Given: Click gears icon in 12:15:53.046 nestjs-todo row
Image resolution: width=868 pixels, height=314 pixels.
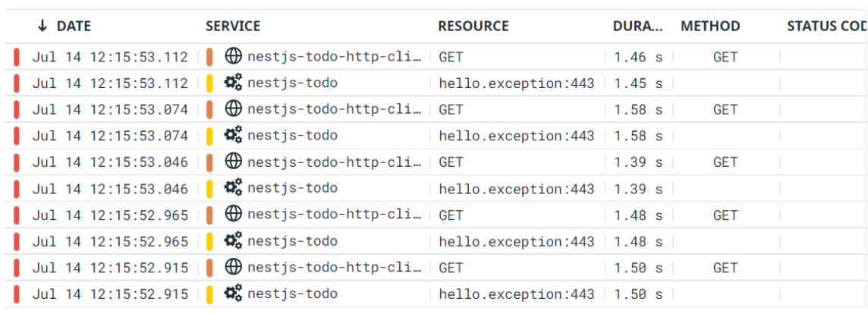Looking at the screenshot, I should (234, 188).
